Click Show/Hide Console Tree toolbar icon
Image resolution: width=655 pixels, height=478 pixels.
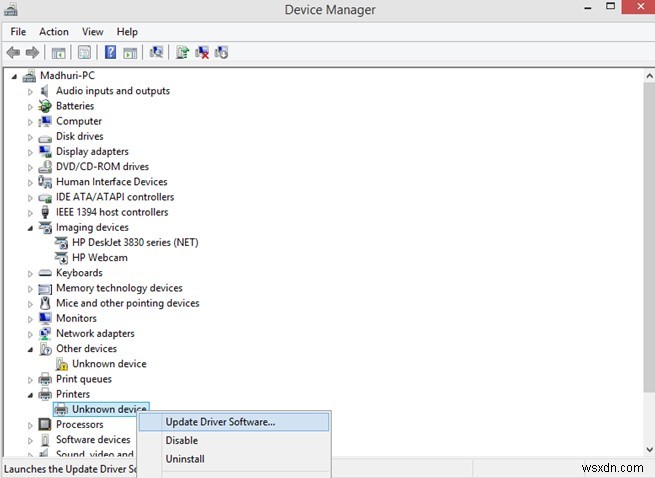coord(58,53)
